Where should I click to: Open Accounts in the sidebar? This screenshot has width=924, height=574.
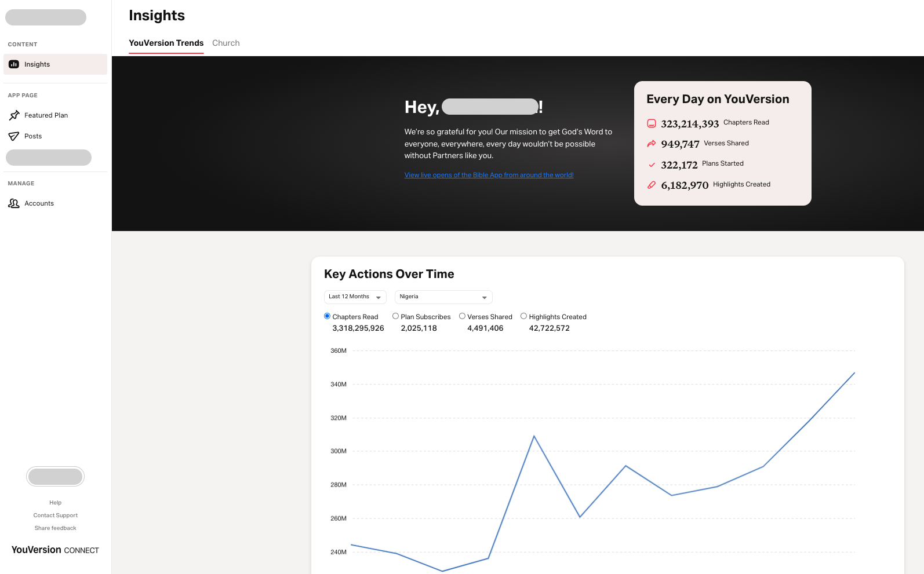coord(55,203)
